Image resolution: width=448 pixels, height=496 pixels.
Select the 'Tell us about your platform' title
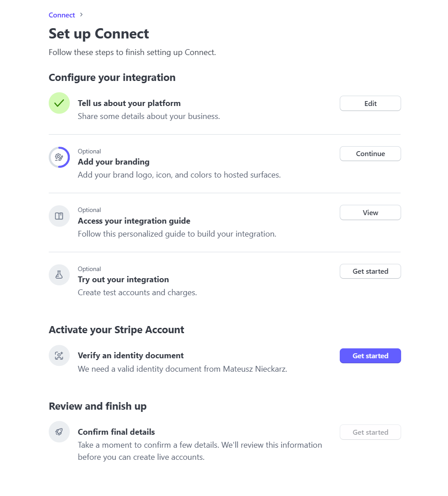(x=129, y=103)
